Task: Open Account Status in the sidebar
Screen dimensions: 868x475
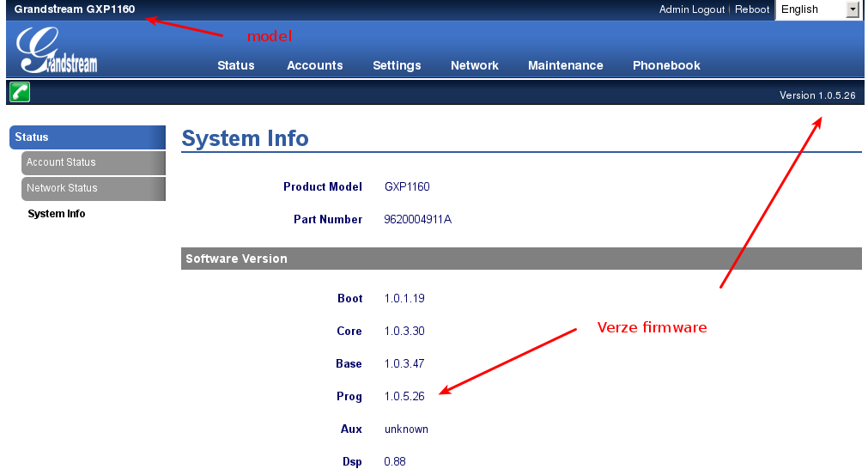Action: coord(92,162)
